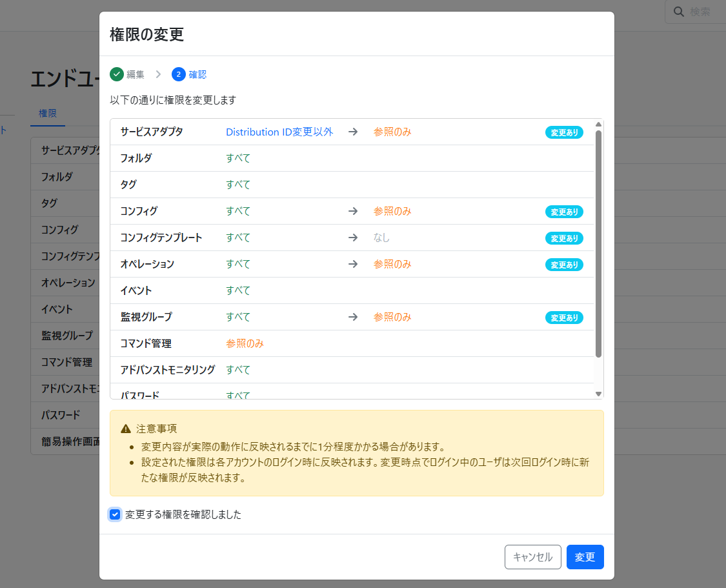Viewport: 726px width, 588px height.
Task: Click the search magnifier icon at top right
Action: pos(679,12)
